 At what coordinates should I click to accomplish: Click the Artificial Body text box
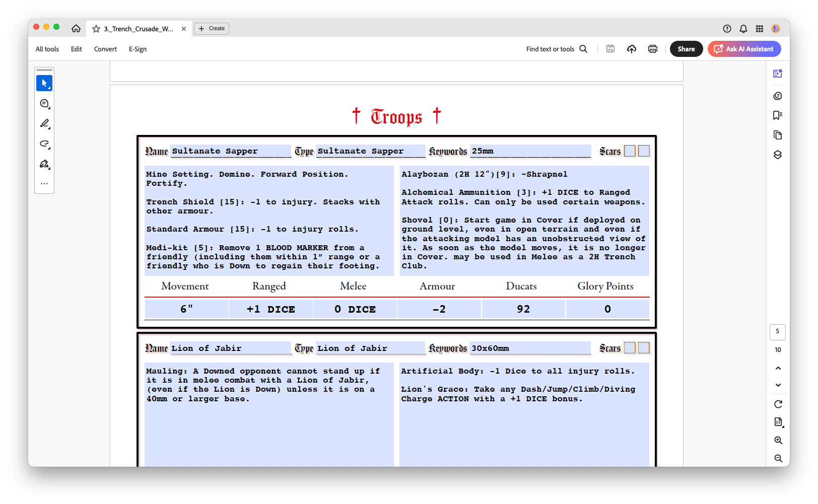coord(524,415)
